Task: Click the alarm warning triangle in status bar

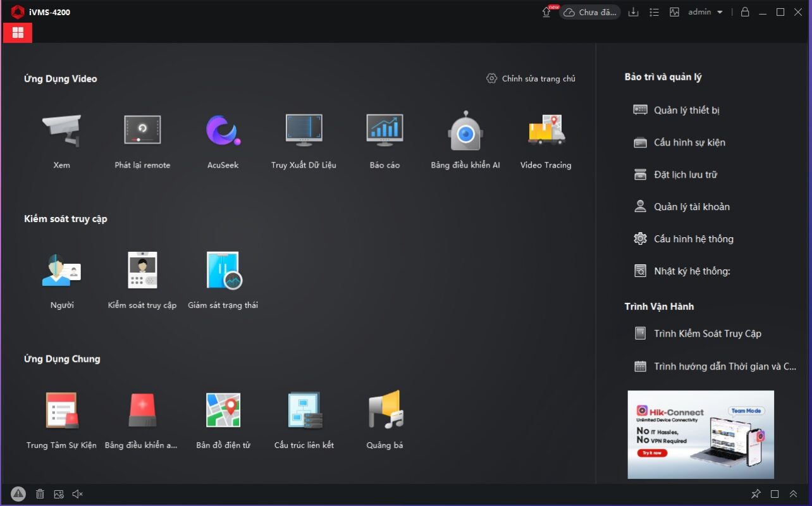Action: pos(18,494)
